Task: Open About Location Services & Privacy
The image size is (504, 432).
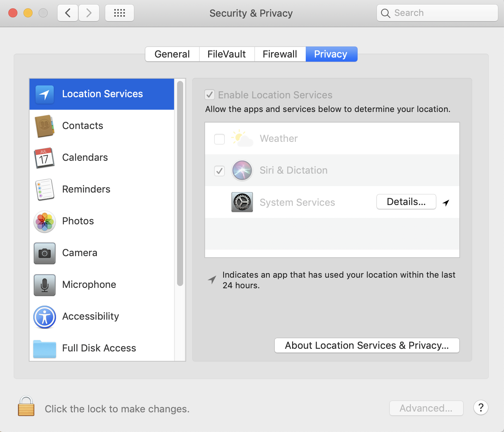Action: [x=367, y=345]
